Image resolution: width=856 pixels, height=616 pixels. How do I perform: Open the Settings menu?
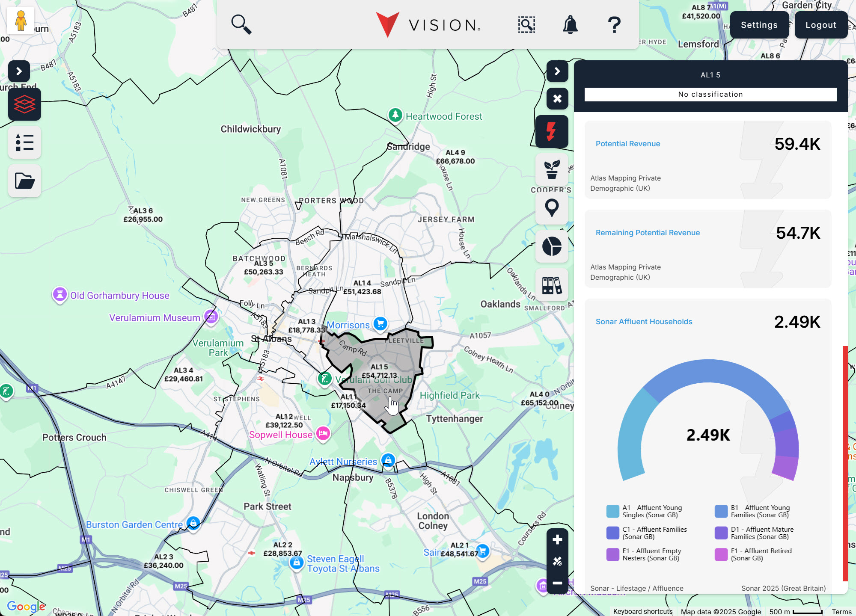point(759,25)
